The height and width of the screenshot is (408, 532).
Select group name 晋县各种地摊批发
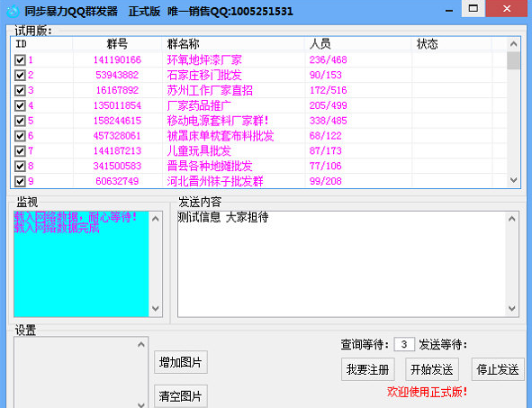[210, 166]
